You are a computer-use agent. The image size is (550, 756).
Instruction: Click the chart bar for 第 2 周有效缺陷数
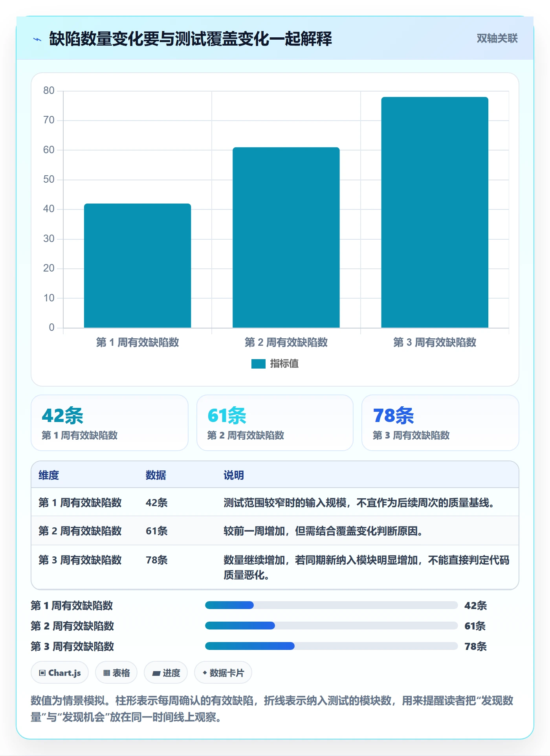[286, 237]
